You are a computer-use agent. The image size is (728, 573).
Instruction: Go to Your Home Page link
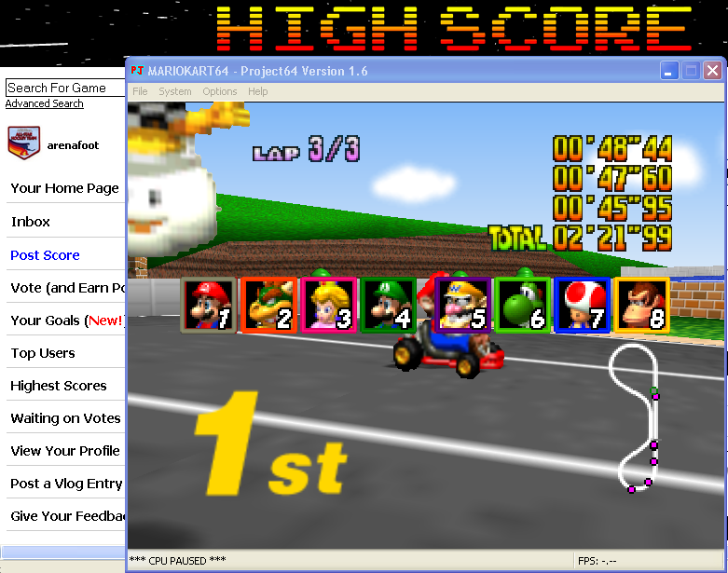point(64,188)
